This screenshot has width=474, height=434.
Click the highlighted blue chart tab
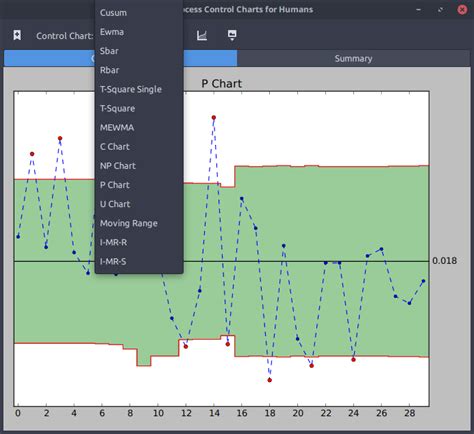click(210, 59)
